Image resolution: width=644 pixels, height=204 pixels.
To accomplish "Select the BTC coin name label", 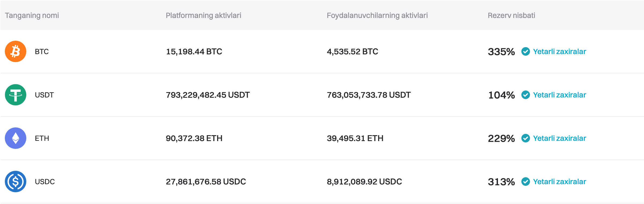I will 42,51.
